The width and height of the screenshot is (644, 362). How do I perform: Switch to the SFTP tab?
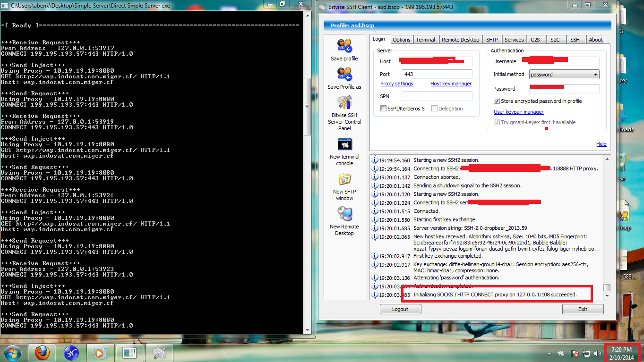(492, 40)
